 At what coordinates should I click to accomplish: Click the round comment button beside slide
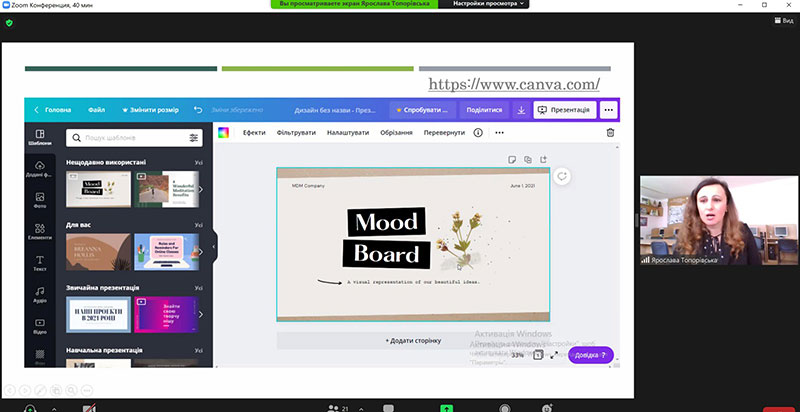562,176
